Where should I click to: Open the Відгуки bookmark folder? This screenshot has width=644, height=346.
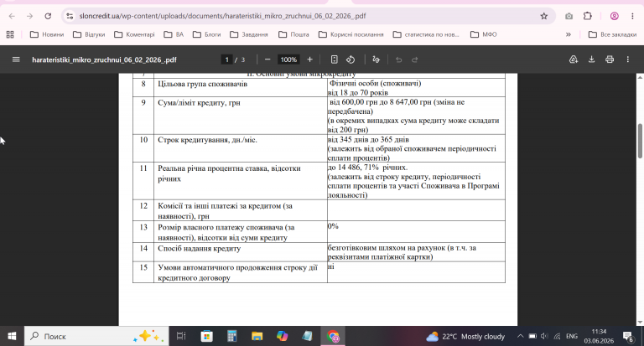(x=89, y=34)
